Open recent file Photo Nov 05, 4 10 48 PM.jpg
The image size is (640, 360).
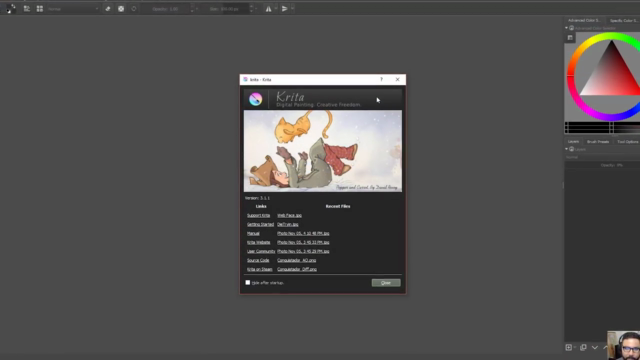point(303,233)
